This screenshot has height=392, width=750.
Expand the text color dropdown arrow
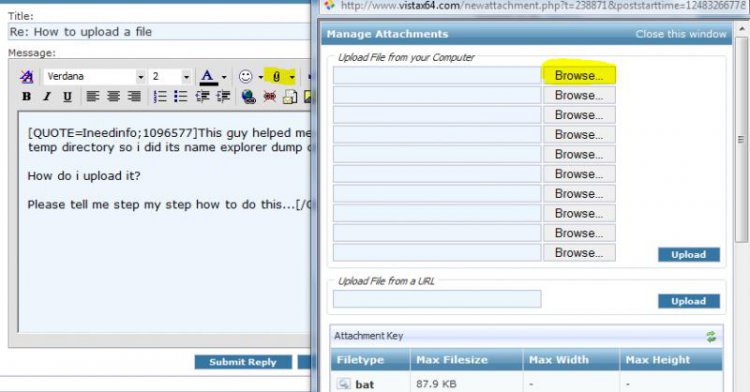coord(224,77)
